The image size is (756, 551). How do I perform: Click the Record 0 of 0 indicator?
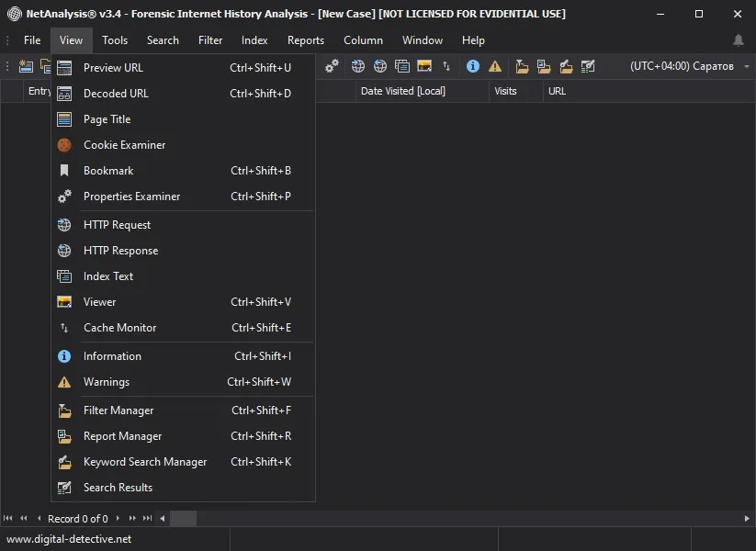point(78,519)
